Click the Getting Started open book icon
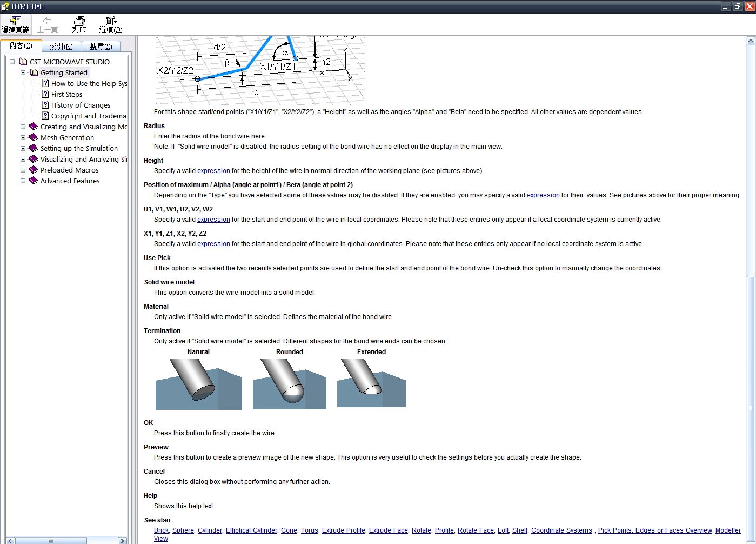Screen dimensions: 756x544 click(x=34, y=72)
